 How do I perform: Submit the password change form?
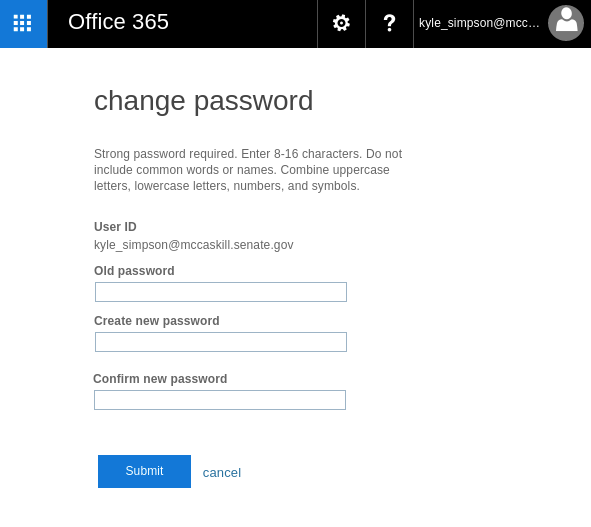click(x=144, y=471)
